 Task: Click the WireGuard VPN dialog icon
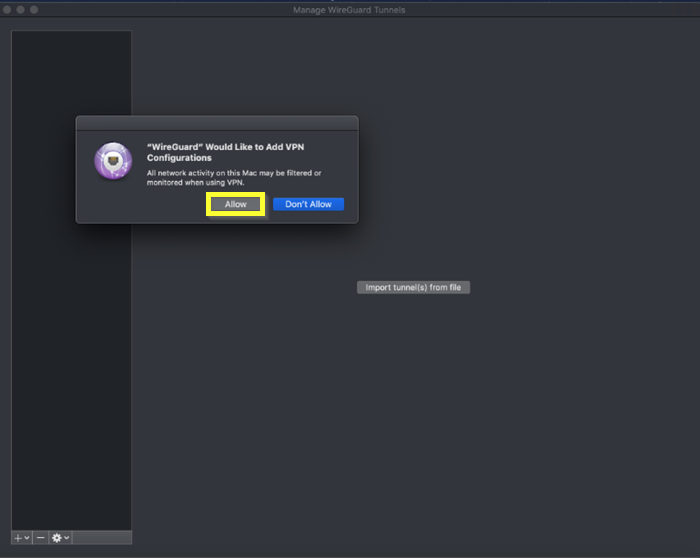tap(113, 161)
